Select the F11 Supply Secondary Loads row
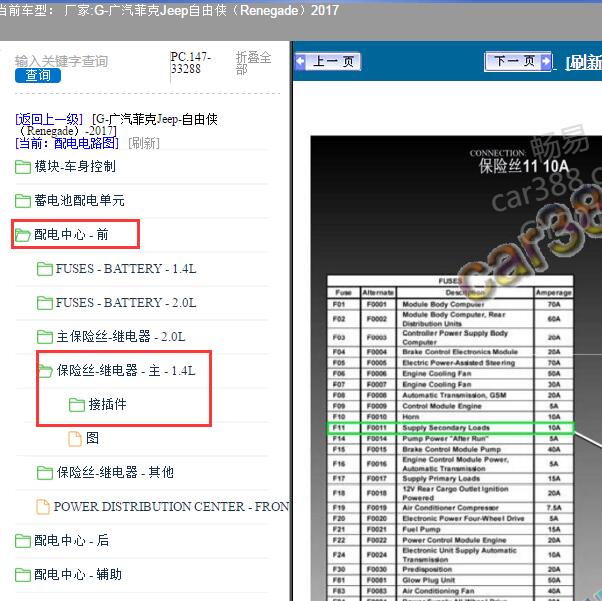Image resolution: width=602 pixels, height=601 pixels. point(450,428)
